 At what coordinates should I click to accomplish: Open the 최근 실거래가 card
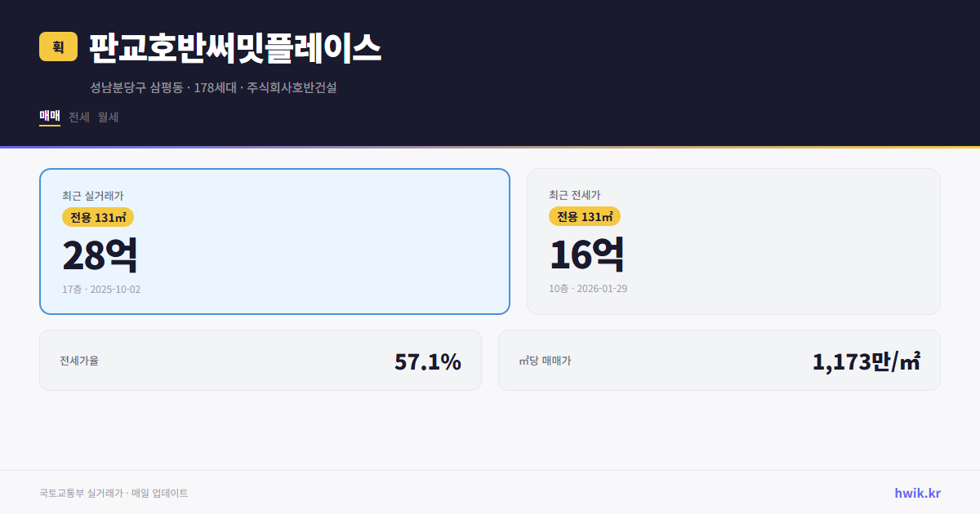point(274,241)
